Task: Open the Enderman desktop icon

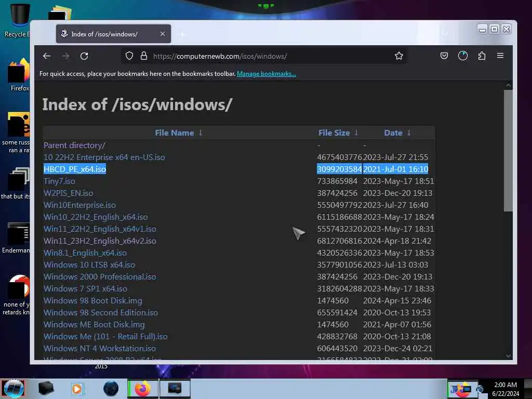Action: (x=17, y=237)
